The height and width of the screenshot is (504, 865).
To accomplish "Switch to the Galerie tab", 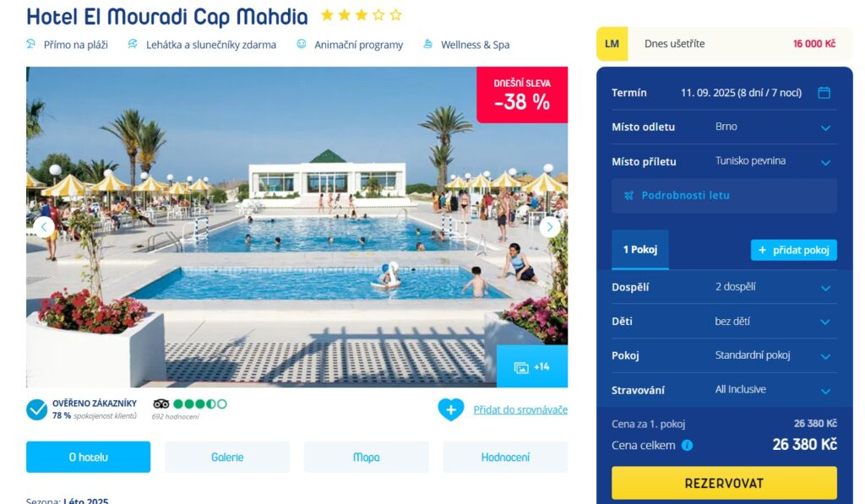I will (x=227, y=457).
